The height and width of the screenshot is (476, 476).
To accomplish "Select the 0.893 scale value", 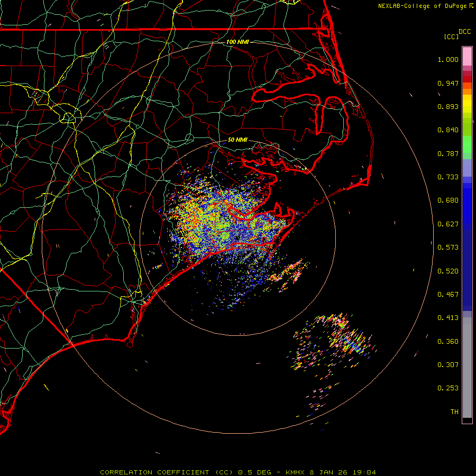I will [448, 106].
